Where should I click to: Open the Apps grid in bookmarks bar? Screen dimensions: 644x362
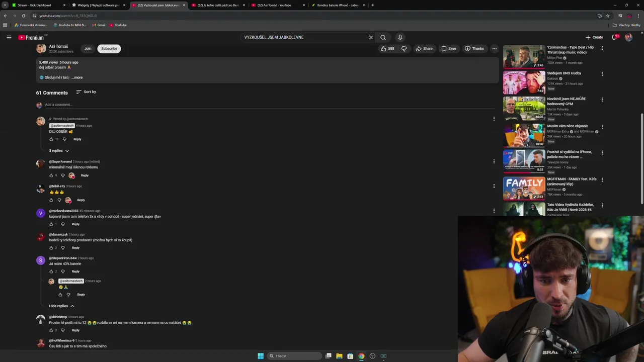pos(5,25)
